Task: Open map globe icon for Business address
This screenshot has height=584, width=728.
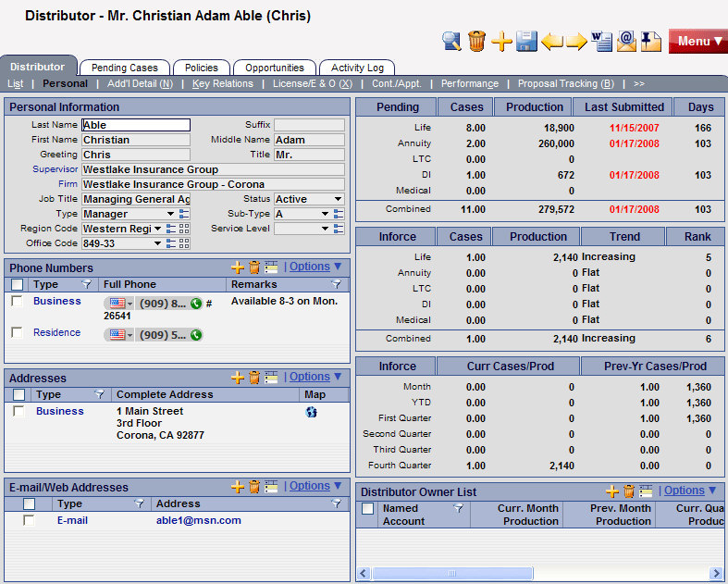Action: tap(312, 412)
